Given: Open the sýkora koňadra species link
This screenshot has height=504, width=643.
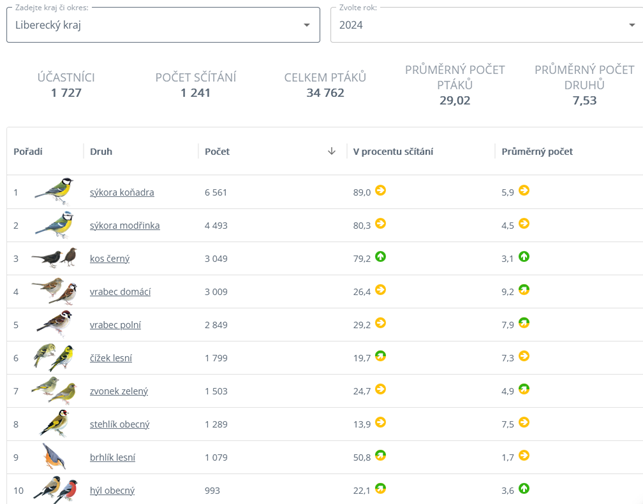Looking at the screenshot, I should pos(122,192).
